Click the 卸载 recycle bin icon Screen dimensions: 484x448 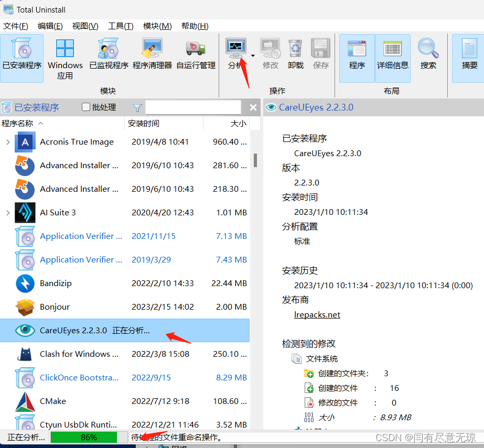[296, 48]
